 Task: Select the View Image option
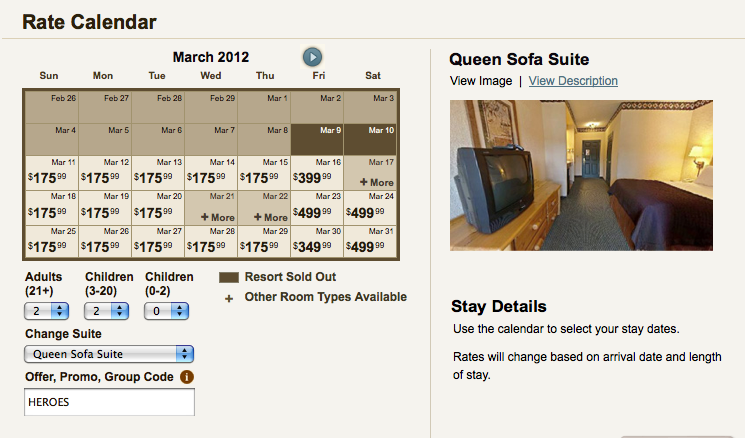[x=481, y=81]
